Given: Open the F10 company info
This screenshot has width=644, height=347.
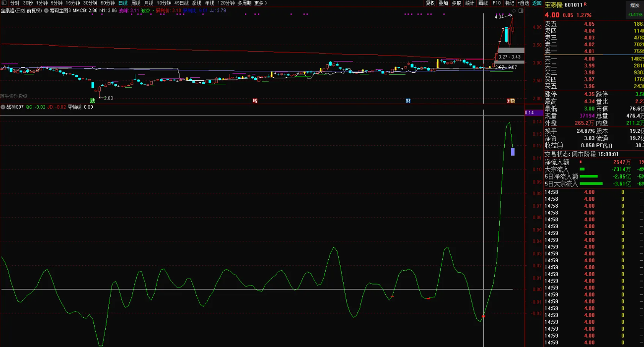Looking at the screenshot, I should [x=496, y=3].
